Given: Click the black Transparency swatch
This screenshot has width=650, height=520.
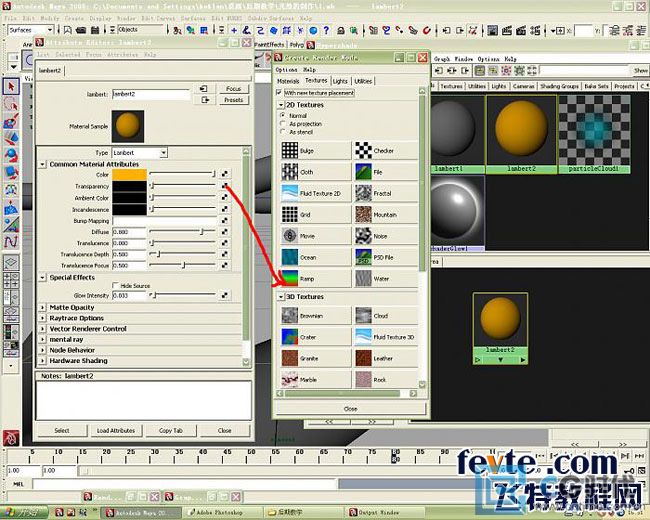Looking at the screenshot, I should (129, 186).
